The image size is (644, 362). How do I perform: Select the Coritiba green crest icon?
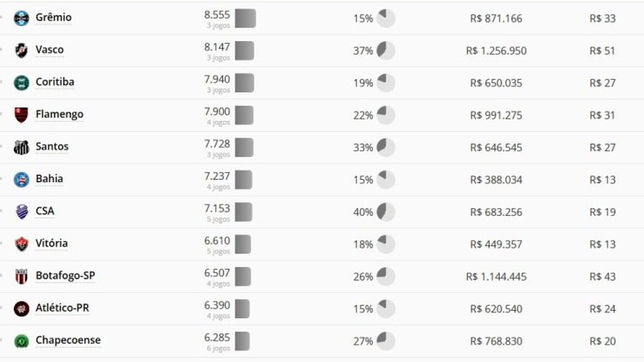pyautogui.click(x=21, y=83)
